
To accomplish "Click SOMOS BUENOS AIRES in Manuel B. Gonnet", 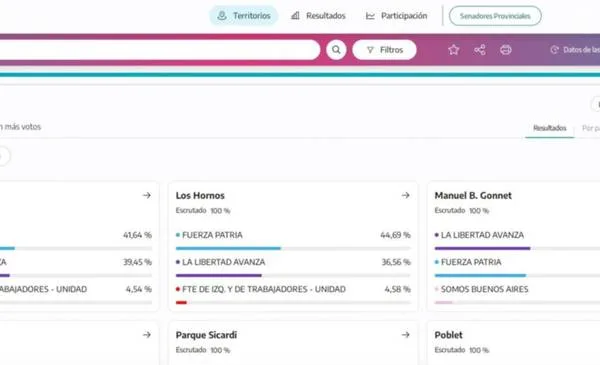I will [x=484, y=289].
